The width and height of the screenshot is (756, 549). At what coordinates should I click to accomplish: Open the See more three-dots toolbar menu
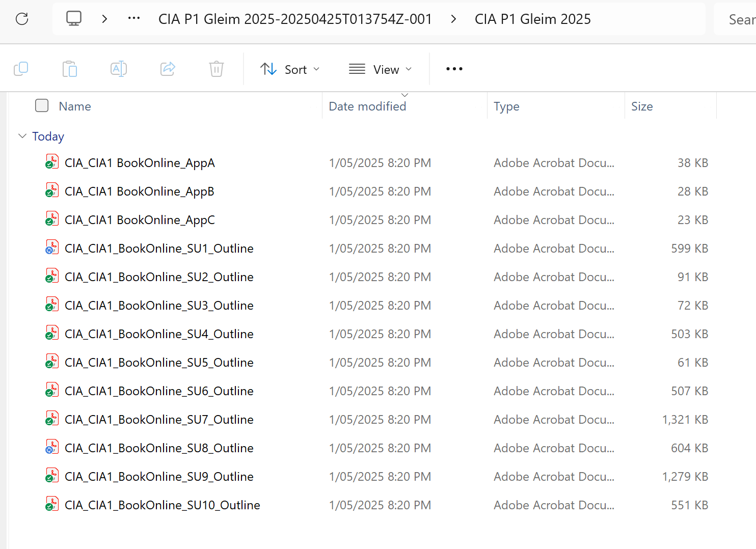pyautogui.click(x=454, y=69)
